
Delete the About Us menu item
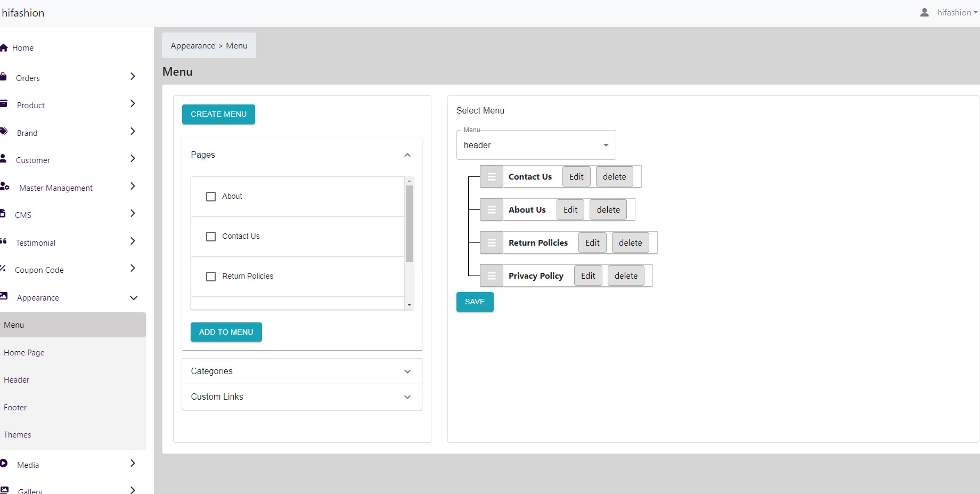[x=608, y=210]
